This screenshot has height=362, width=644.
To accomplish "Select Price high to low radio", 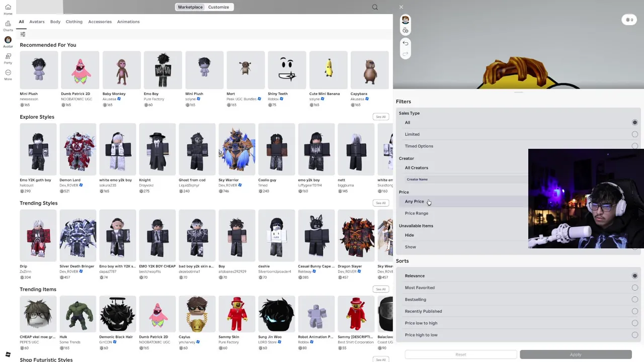I will [635, 335].
